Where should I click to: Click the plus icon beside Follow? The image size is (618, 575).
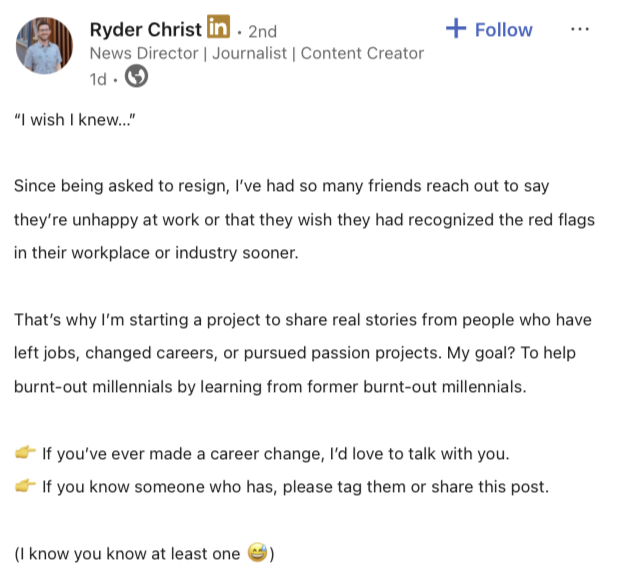[456, 28]
